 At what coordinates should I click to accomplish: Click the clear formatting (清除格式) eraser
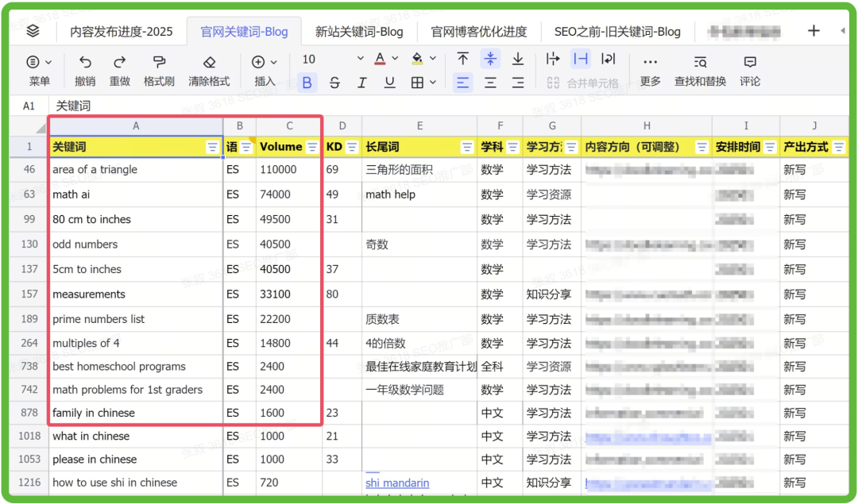point(209,62)
